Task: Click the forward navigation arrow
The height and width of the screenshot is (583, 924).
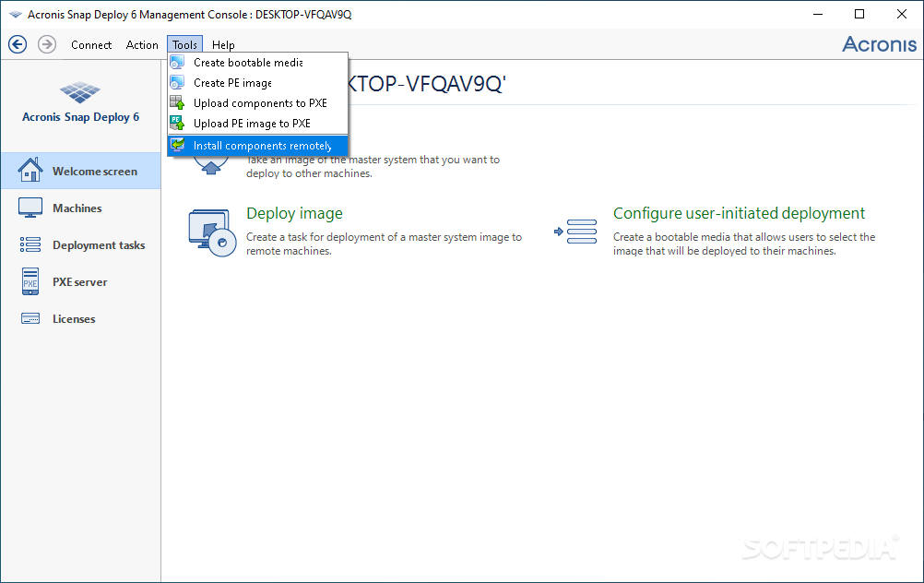Action: click(x=47, y=44)
